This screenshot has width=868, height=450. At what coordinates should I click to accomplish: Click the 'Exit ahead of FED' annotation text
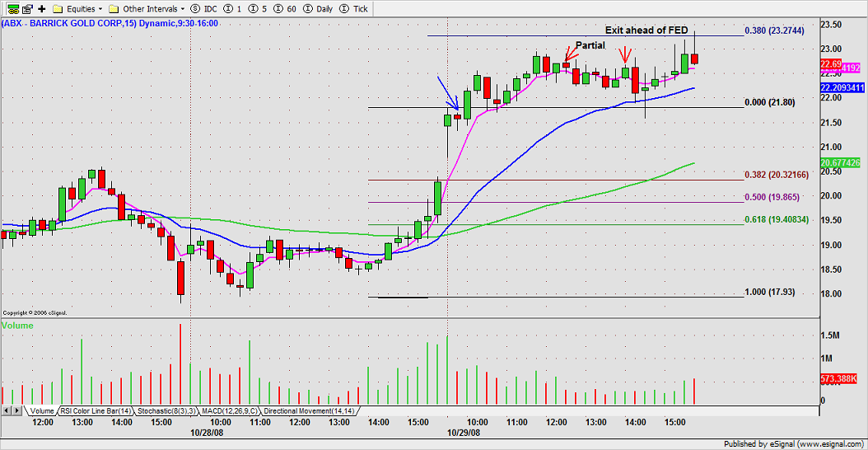pyautogui.click(x=646, y=30)
